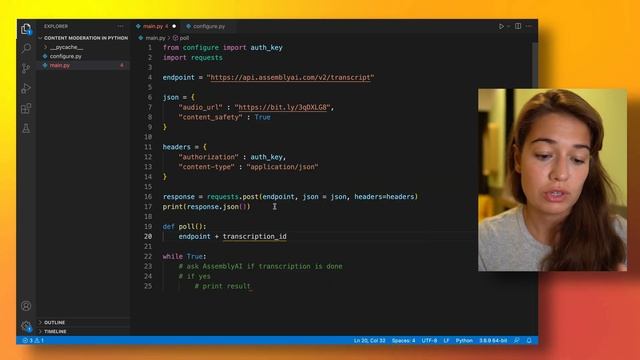Click the problem count badge beside main.py

click(x=122, y=65)
